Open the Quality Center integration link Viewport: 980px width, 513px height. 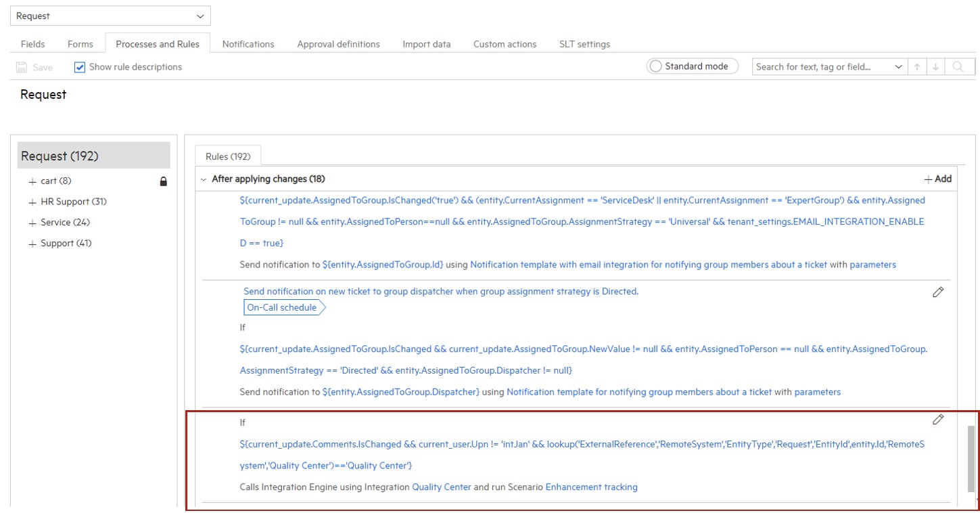442,487
